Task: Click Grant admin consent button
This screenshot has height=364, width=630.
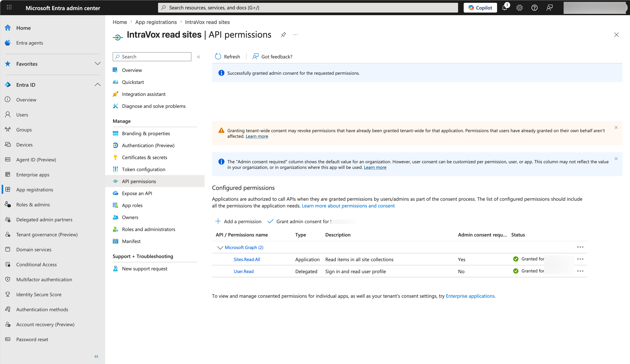Action: pyautogui.click(x=311, y=222)
